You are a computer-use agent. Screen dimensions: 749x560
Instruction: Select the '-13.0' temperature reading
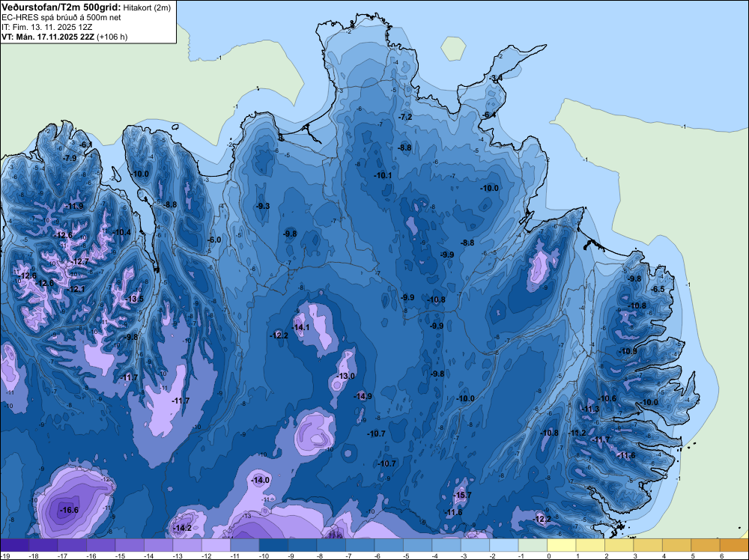pos(345,376)
